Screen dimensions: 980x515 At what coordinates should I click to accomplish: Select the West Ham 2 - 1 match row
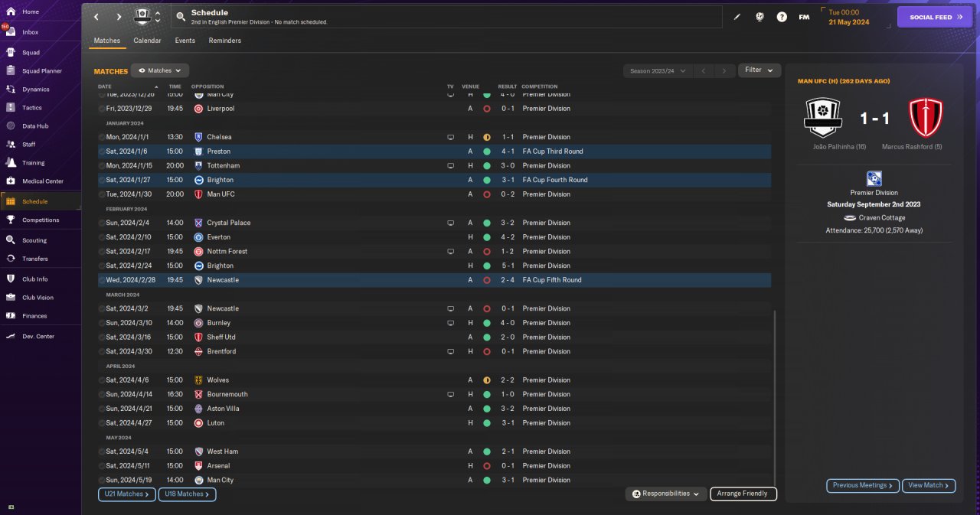click(434, 451)
